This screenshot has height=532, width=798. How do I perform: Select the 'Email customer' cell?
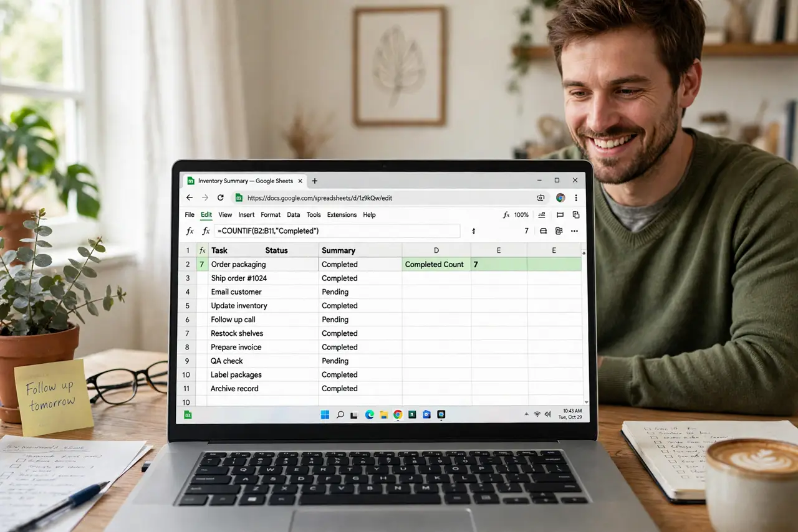(262, 292)
